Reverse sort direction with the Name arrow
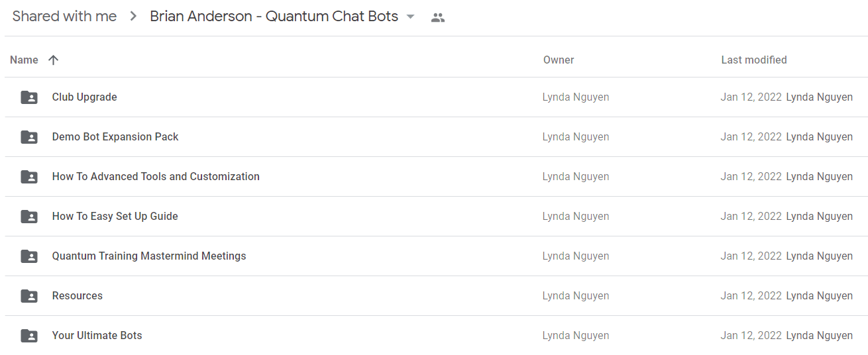 [x=54, y=60]
